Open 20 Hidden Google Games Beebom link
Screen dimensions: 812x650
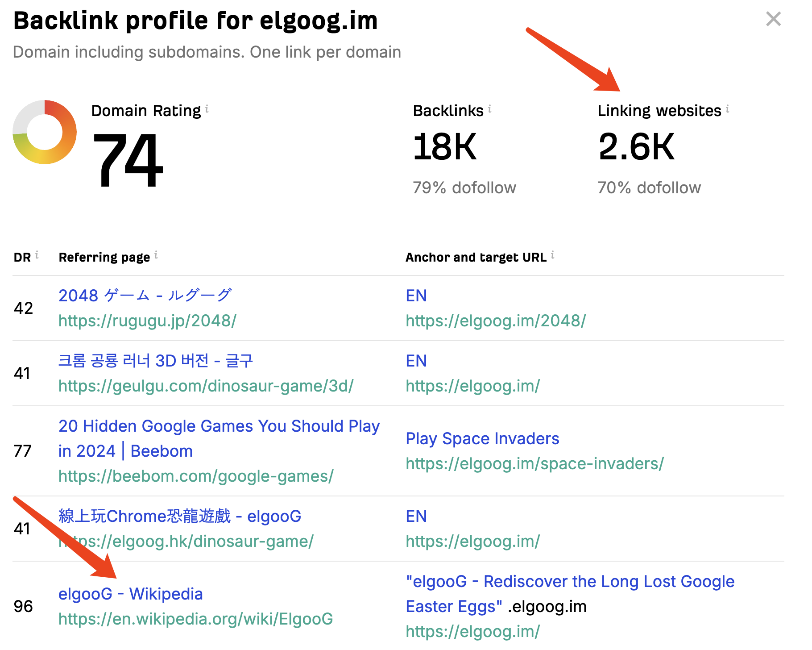(x=219, y=438)
